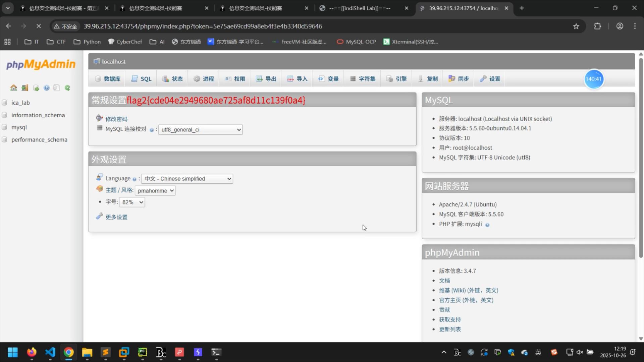Expand the Language selection dropdown
The height and width of the screenshot is (362, 644).
pos(187,179)
